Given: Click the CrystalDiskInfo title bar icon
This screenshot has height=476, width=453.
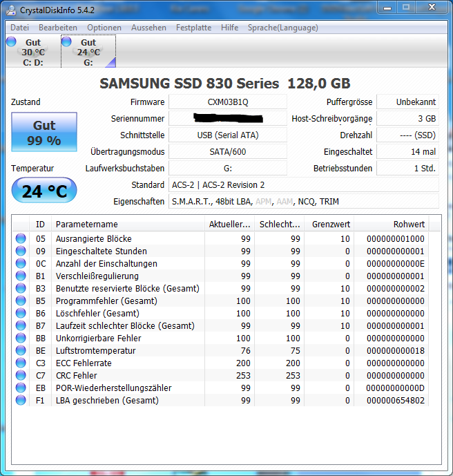Looking at the screenshot, I should pos(11,10).
